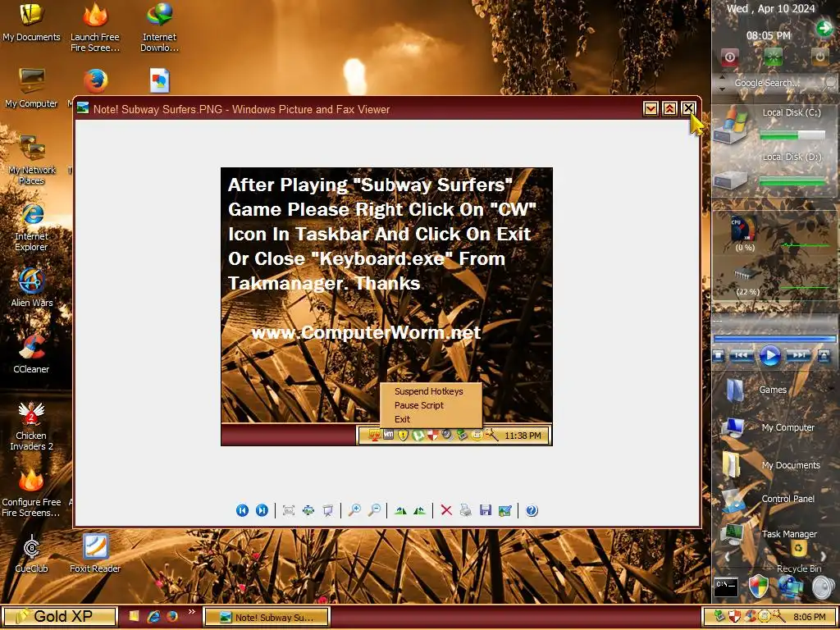
Task: Skip to next track in sidebar player
Action: click(x=798, y=355)
